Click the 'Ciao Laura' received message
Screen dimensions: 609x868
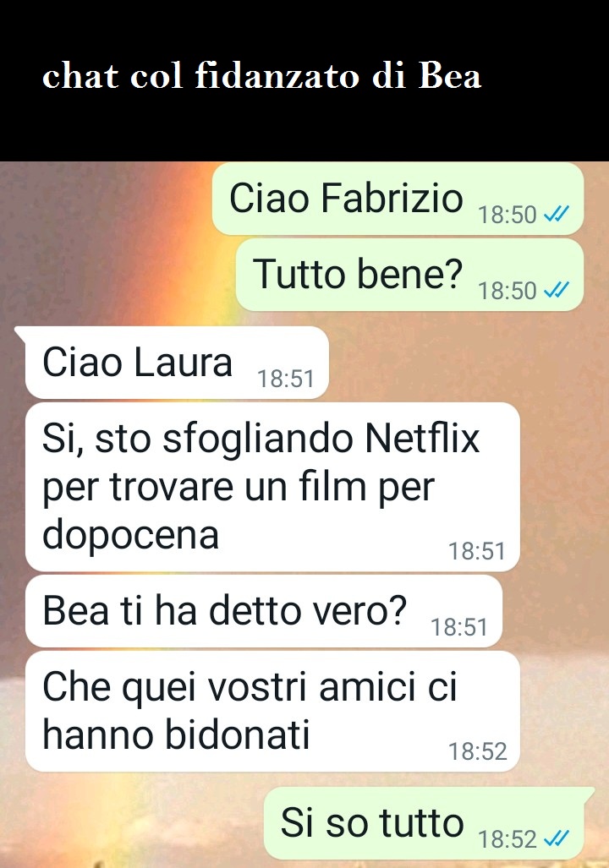click(x=177, y=363)
